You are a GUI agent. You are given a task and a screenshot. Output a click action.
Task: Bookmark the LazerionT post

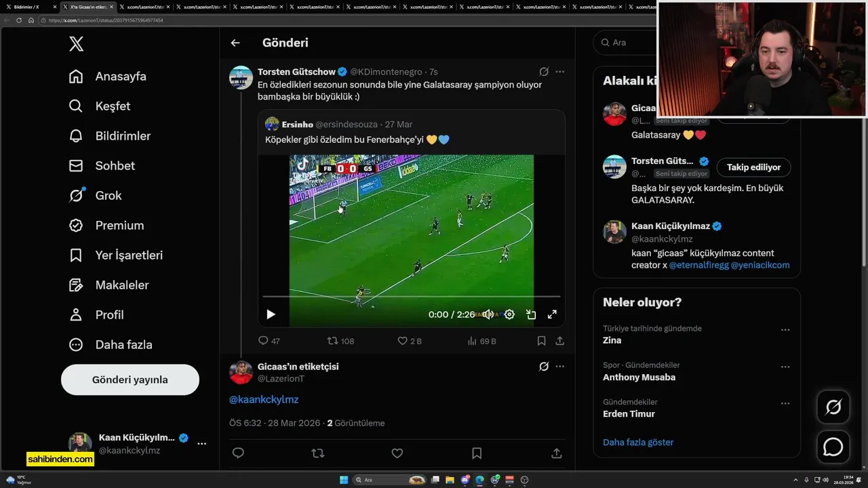pos(477,453)
